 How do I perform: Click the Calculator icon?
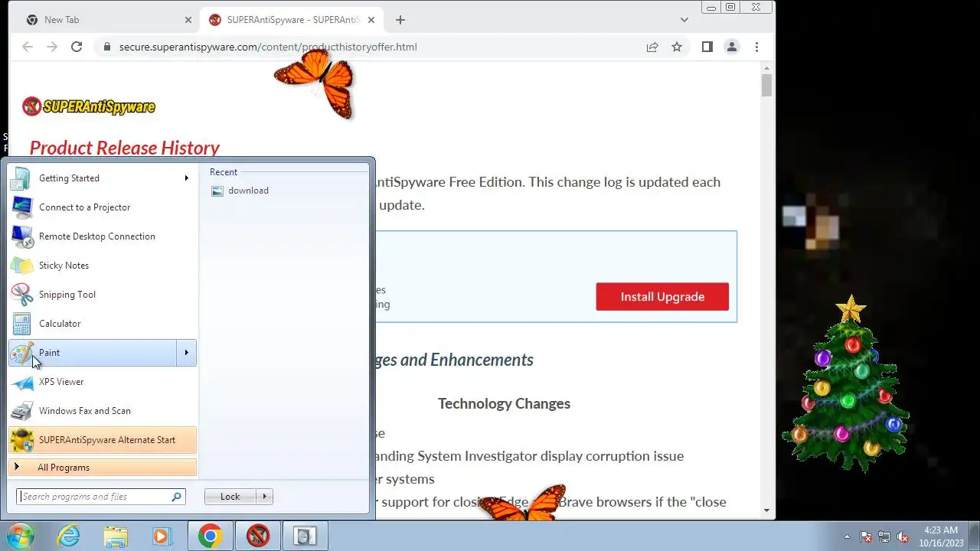point(22,324)
